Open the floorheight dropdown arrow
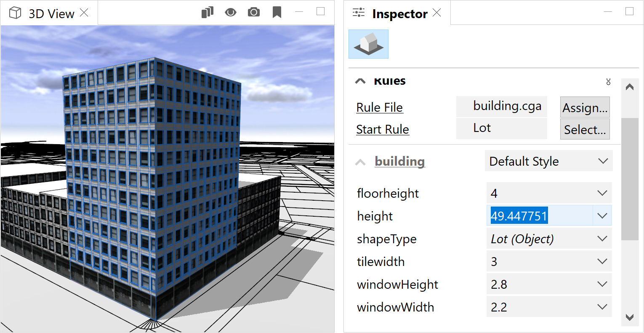 click(x=602, y=193)
